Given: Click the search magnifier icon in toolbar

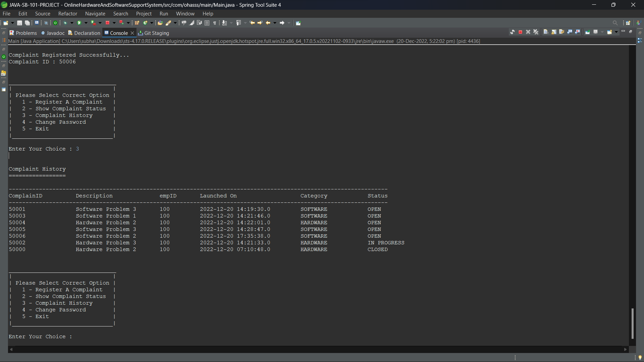Looking at the screenshot, I should point(615,23).
